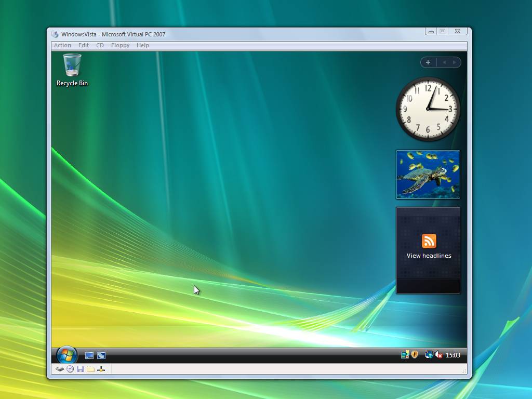Viewport: 532px width, 399px height.
Task: Click the sea turtle slideshow gadget picture
Action: [x=428, y=175]
